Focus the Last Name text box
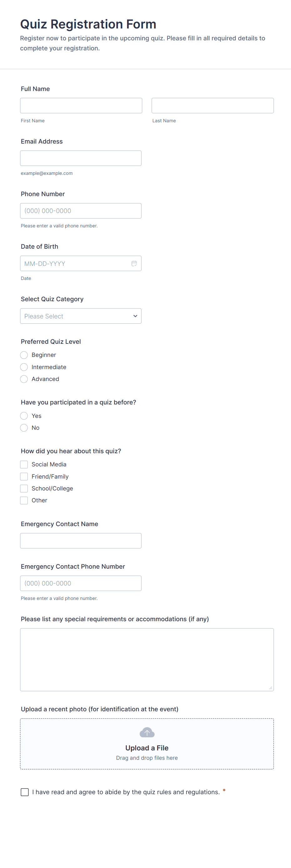This screenshot has width=291, height=868. click(x=212, y=106)
